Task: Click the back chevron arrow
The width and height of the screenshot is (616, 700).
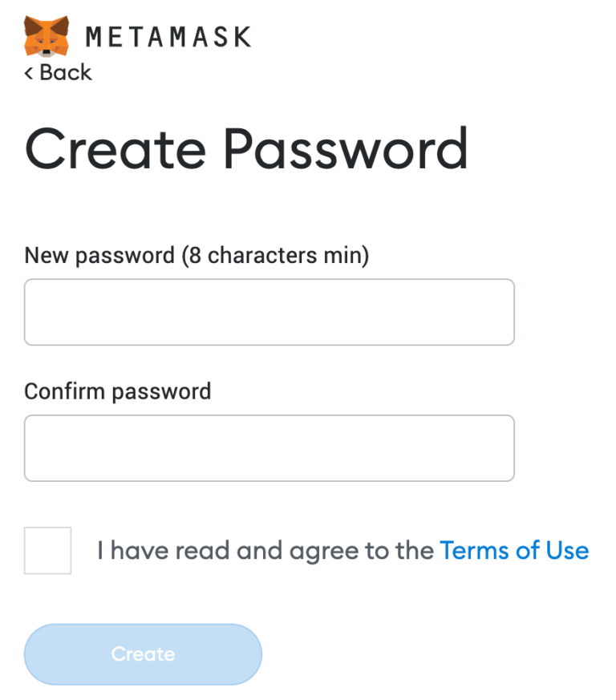Action: (29, 73)
